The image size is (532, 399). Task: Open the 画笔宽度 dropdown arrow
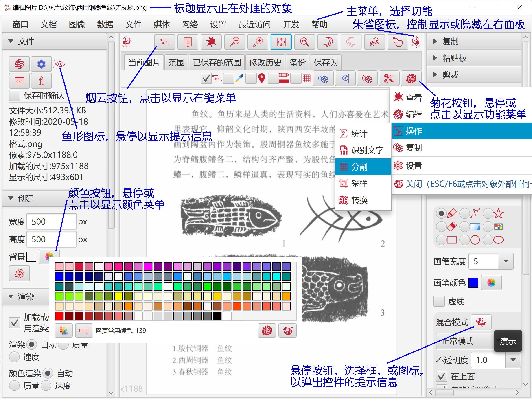coord(506,261)
